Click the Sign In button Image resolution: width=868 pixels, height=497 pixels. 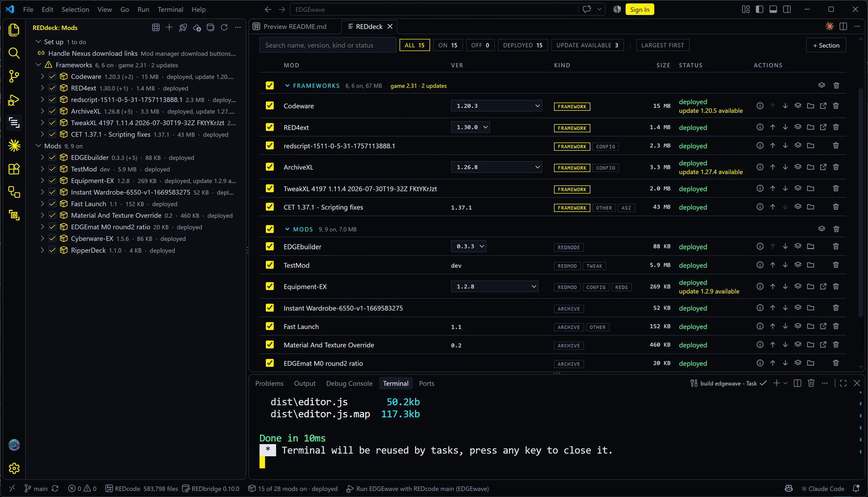pos(640,10)
